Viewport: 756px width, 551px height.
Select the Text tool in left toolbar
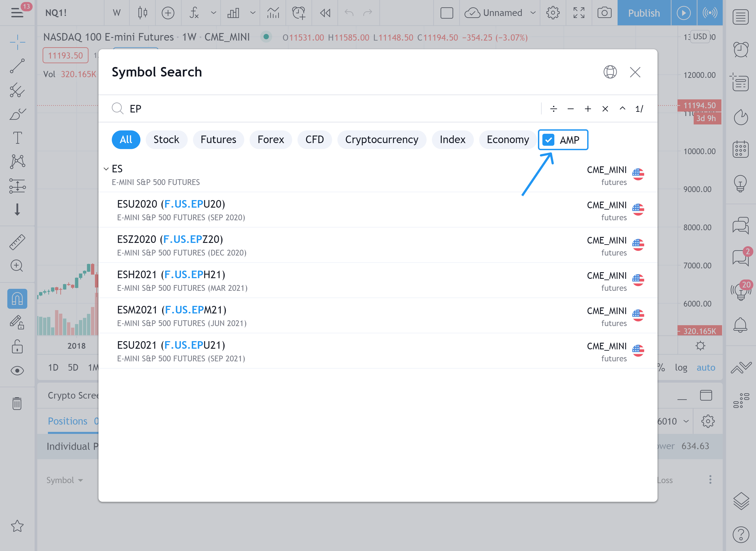point(17,138)
